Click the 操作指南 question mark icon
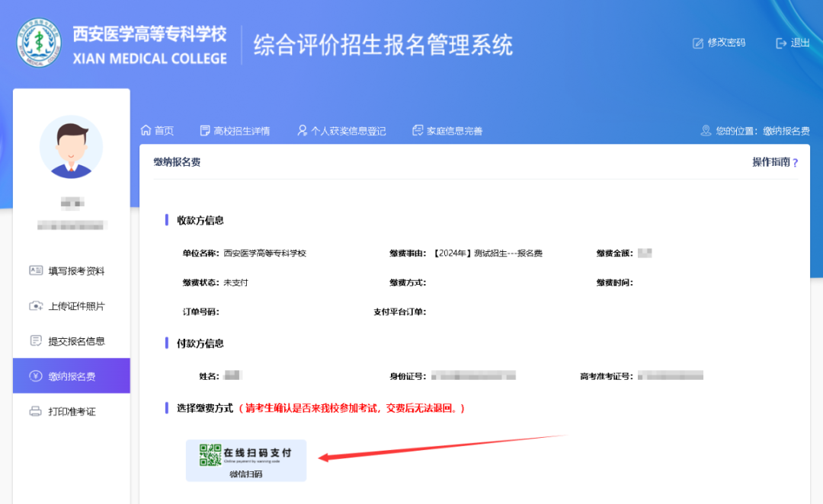Image resolution: width=823 pixels, height=504 pixels. pos(795,163)
